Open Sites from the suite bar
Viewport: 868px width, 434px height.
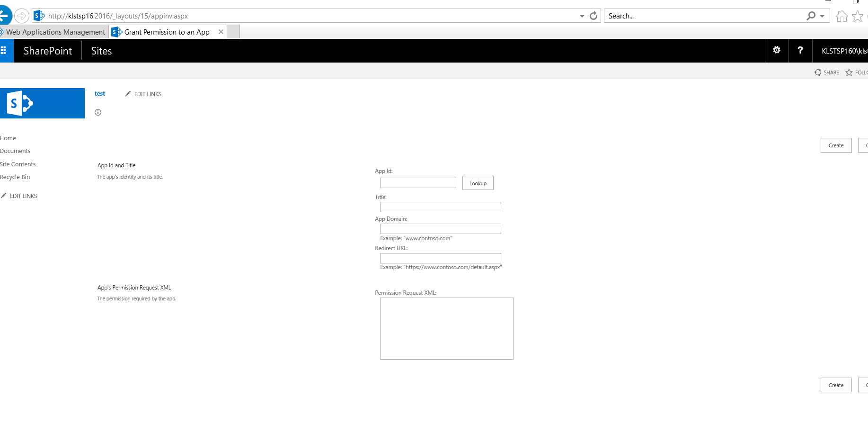coord(101,51)
